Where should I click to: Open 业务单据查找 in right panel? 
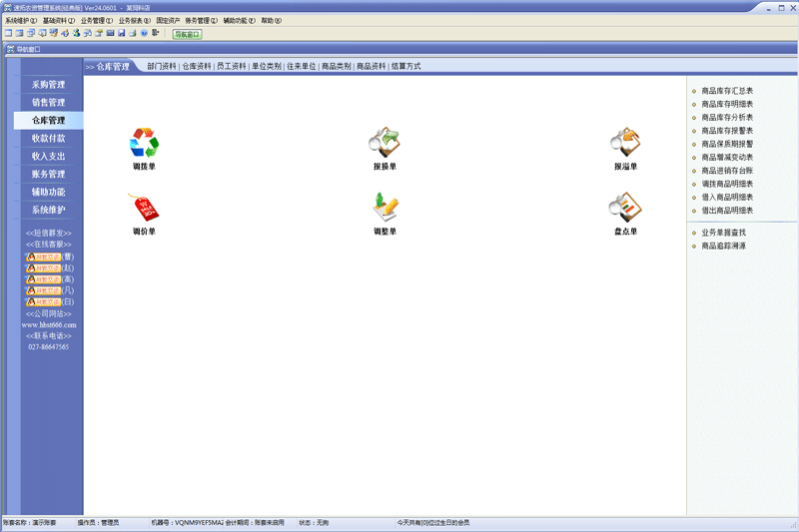coord(723,233)
